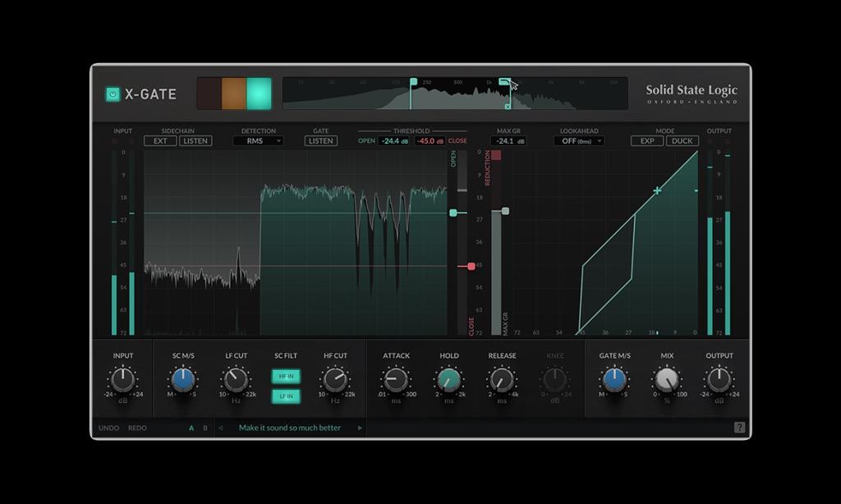The width and height of the screenshot is (841, 504).
Task: Enable DUCK mode
Action: pyautogui.click(x=682, y=141)
